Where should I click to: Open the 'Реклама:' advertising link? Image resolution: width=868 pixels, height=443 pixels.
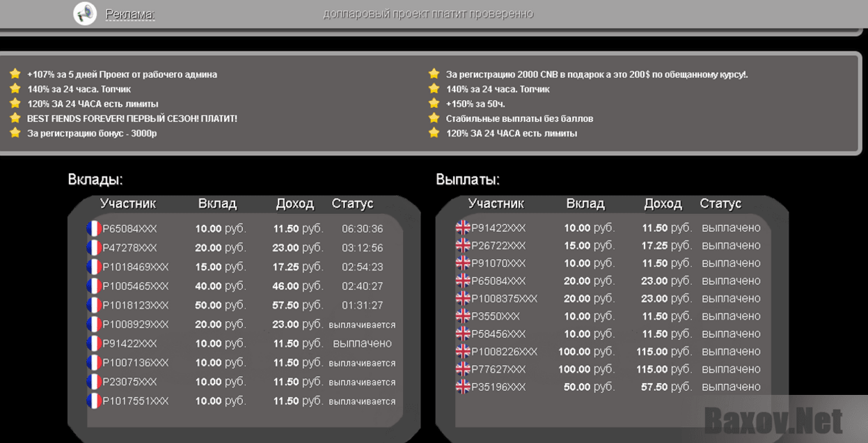click(x=130, y=14)
